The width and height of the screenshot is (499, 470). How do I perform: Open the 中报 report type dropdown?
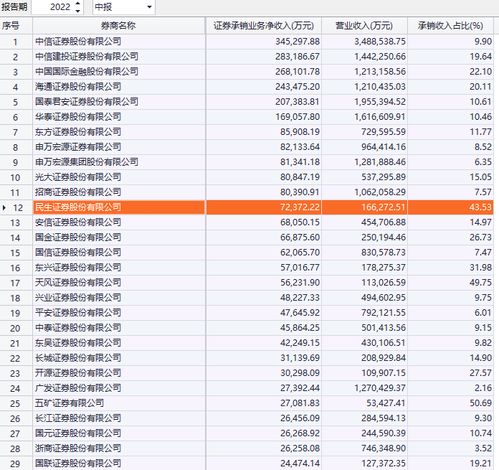149,7
